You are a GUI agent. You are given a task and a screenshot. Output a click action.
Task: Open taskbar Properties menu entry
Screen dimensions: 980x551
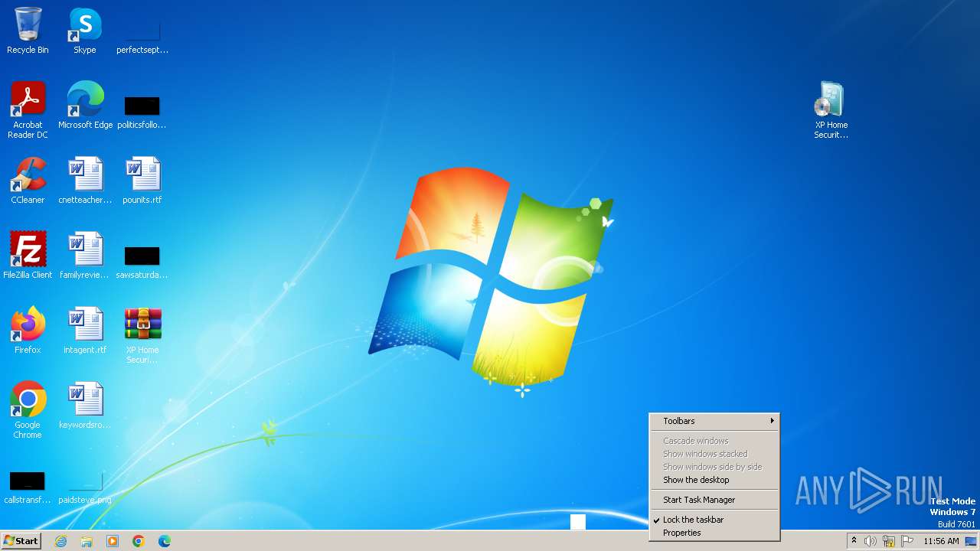tap(714, 533)
